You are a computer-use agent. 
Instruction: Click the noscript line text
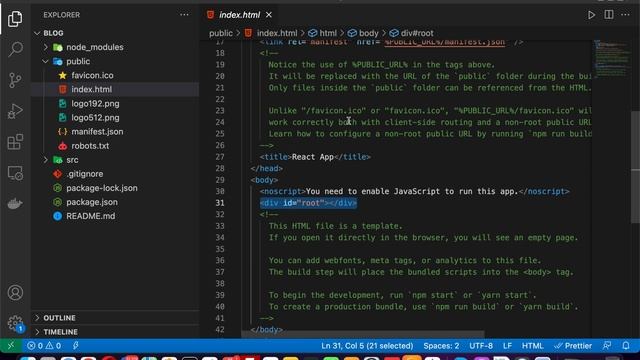coord(414,191)
